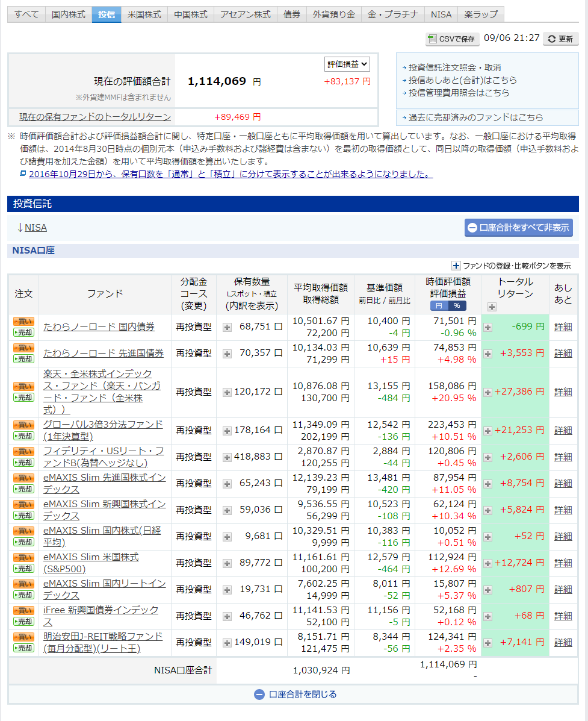Screen dimensions: 588x721
Task: Open the 楽ラップ tab
Action: [480, 14]
